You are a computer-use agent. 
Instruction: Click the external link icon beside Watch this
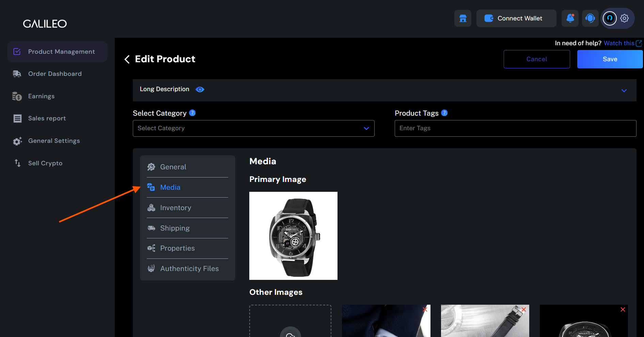[639, 43]
